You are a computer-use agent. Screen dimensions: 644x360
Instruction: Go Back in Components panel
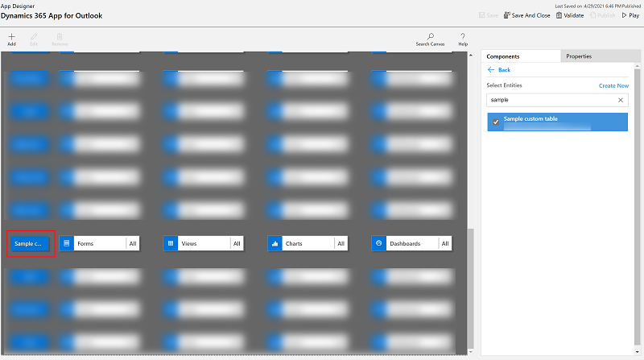click(498, 70)
